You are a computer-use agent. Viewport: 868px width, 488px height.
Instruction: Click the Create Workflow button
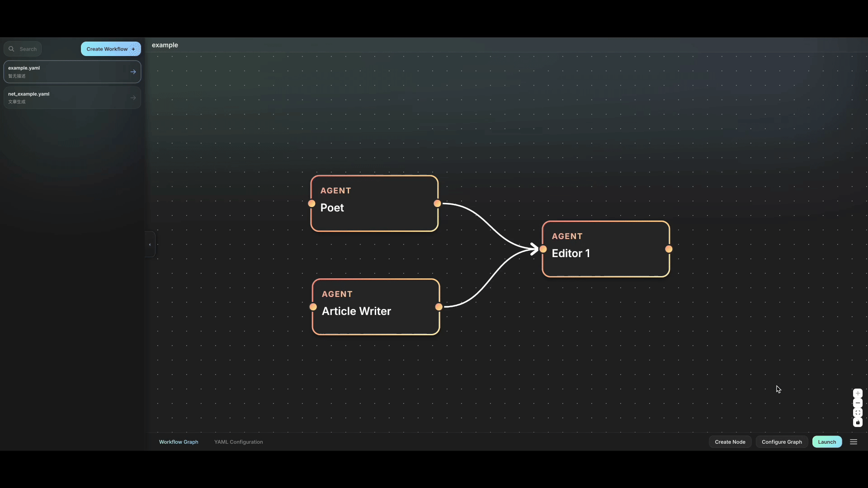[111, 49]
